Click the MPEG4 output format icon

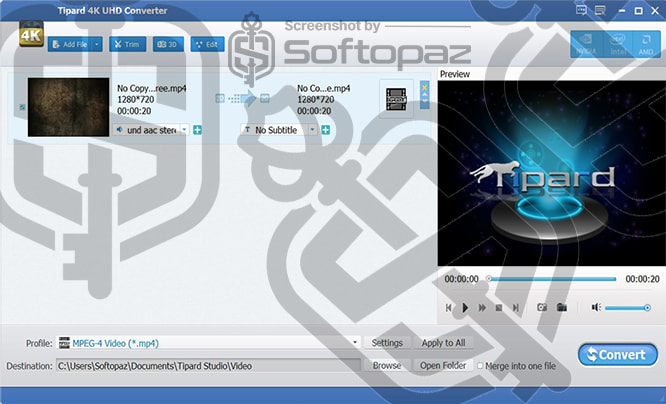pyautogui.click(x=396, y=99)
